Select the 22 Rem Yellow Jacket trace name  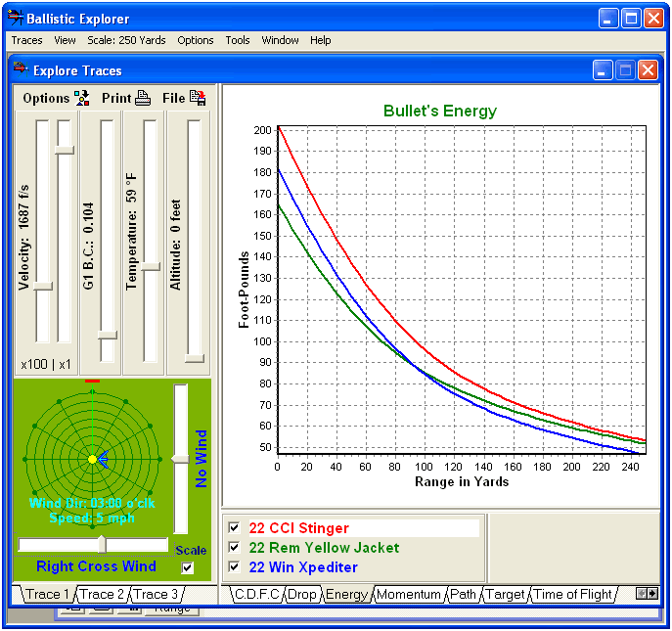[324, 548]
